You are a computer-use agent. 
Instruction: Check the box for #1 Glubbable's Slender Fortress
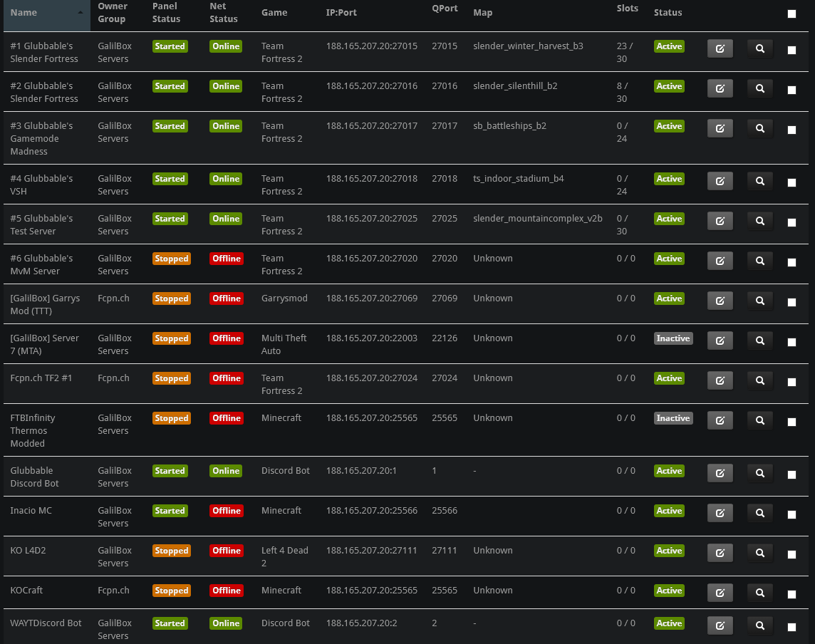tap(791, 50)
